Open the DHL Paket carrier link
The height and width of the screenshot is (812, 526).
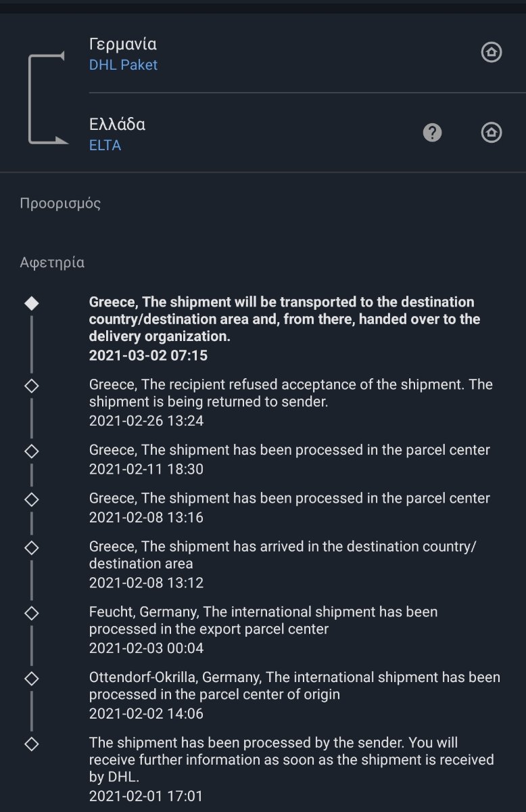click(x=123, y=65)
